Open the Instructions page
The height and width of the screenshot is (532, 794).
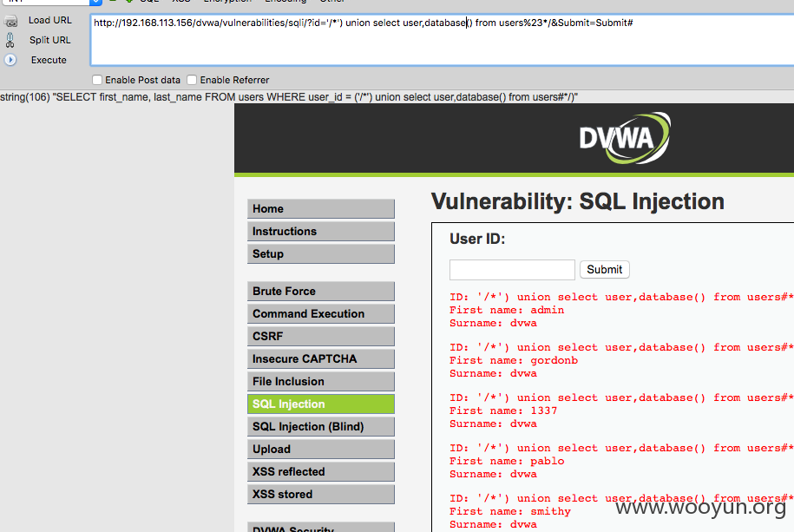point(321,232)
